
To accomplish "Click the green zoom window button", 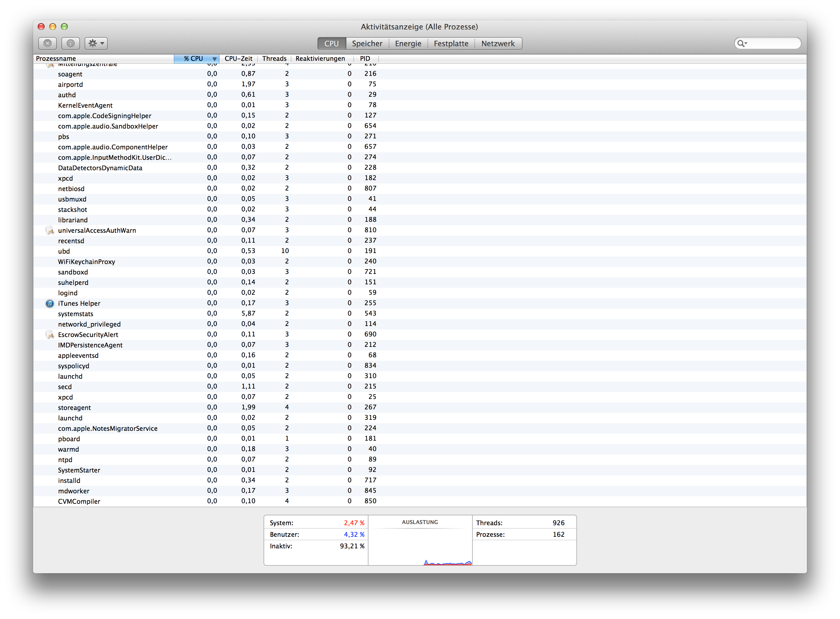I will [65, 27].
